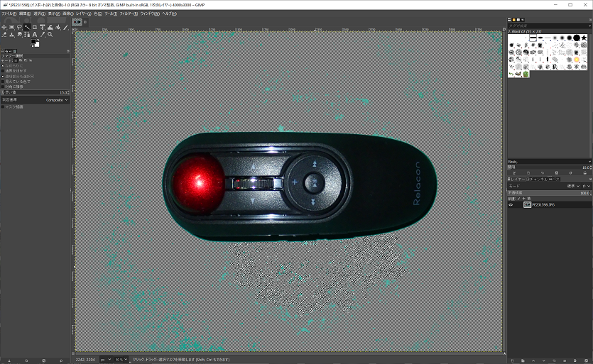
Task: Adjust the brush 間隔 spacing slider
Action: click(x=549, y=167)
